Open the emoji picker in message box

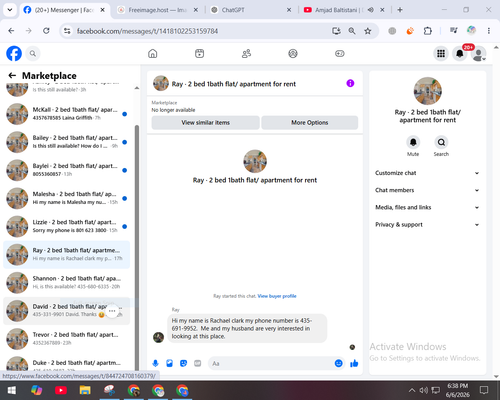pyautogui.click(x=338, y=363)
